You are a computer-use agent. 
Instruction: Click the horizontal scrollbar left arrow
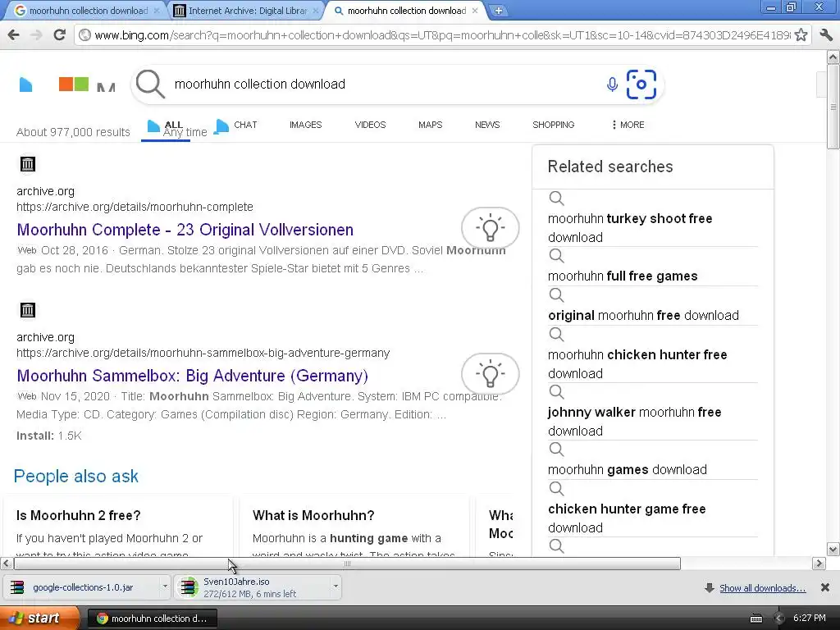[7, 563]
